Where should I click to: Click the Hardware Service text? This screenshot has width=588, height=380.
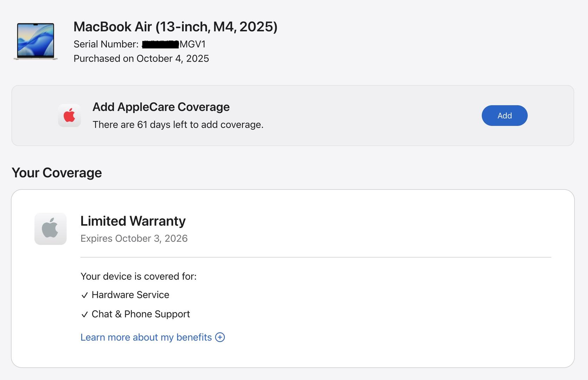point(130,295)
